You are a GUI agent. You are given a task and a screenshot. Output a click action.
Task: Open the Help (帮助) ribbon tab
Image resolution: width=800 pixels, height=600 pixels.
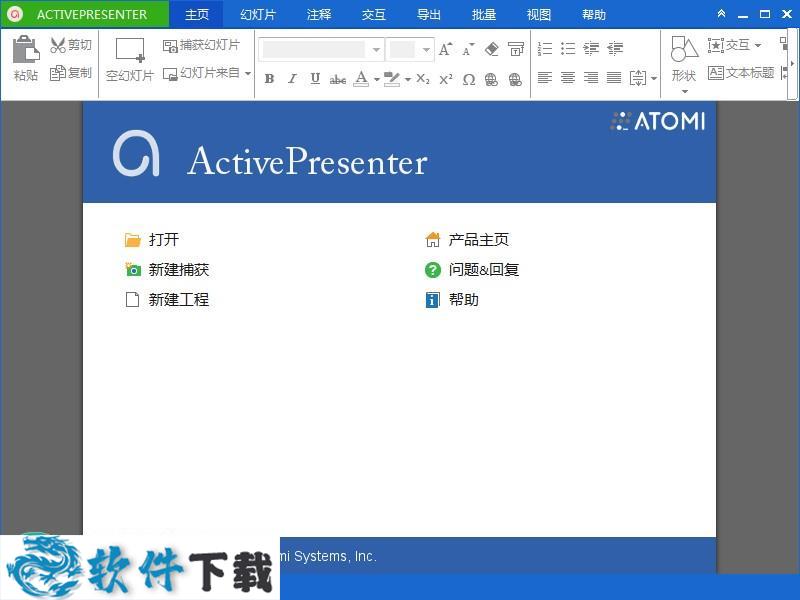tap(594, 14)
